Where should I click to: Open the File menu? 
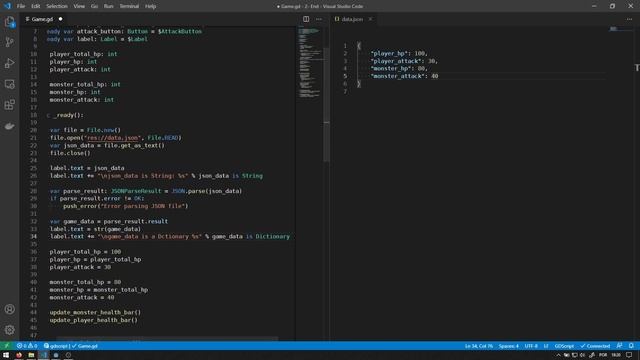(21, 6)
